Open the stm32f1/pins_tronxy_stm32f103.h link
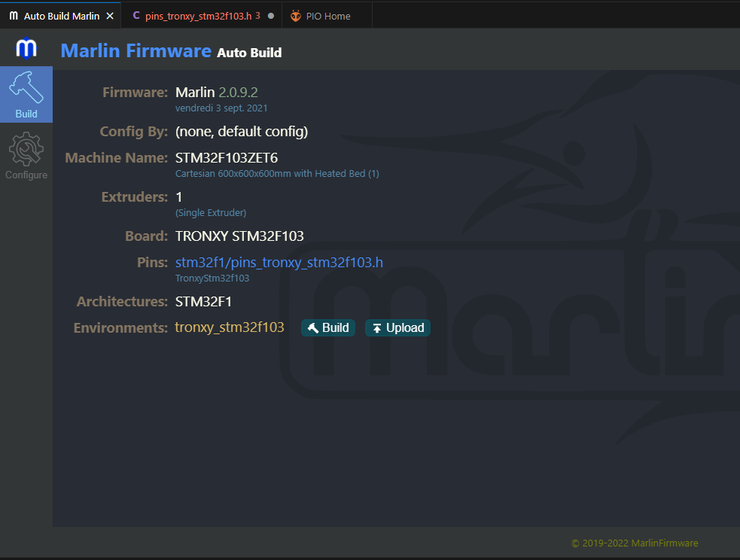The height and width of the screenshot is (560, 740). [279, 262]
